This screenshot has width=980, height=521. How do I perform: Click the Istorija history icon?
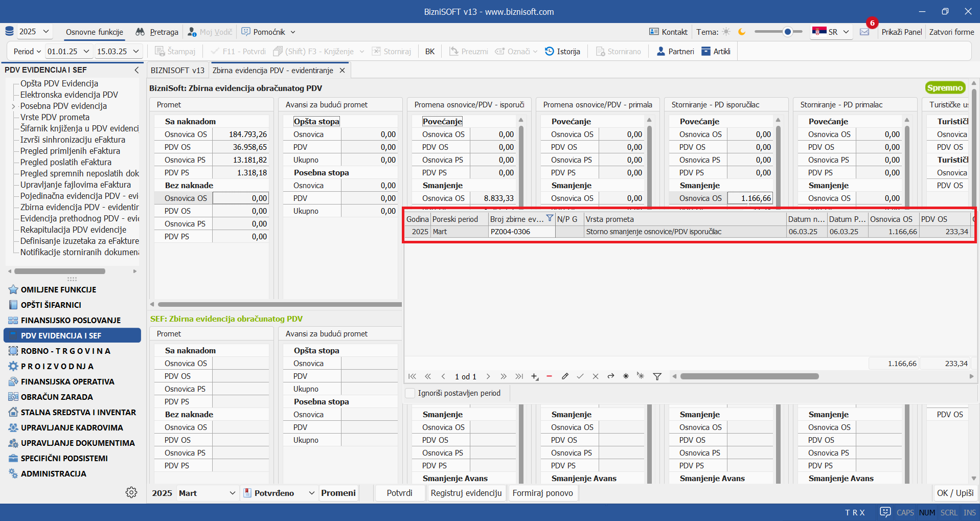pos(550,51)
